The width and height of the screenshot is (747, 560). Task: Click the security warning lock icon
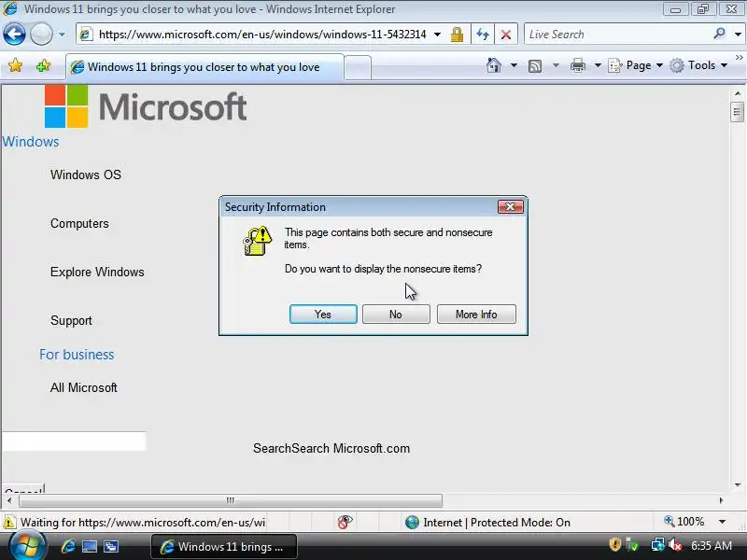(258, 241)
